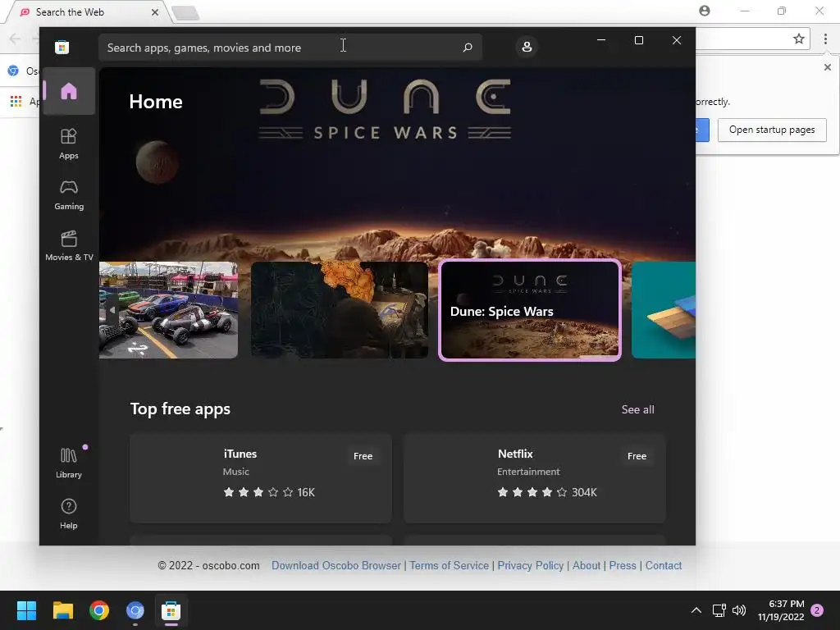Open the notification center badge
Viewport: 840px width, 630px height.
(817, 610)
